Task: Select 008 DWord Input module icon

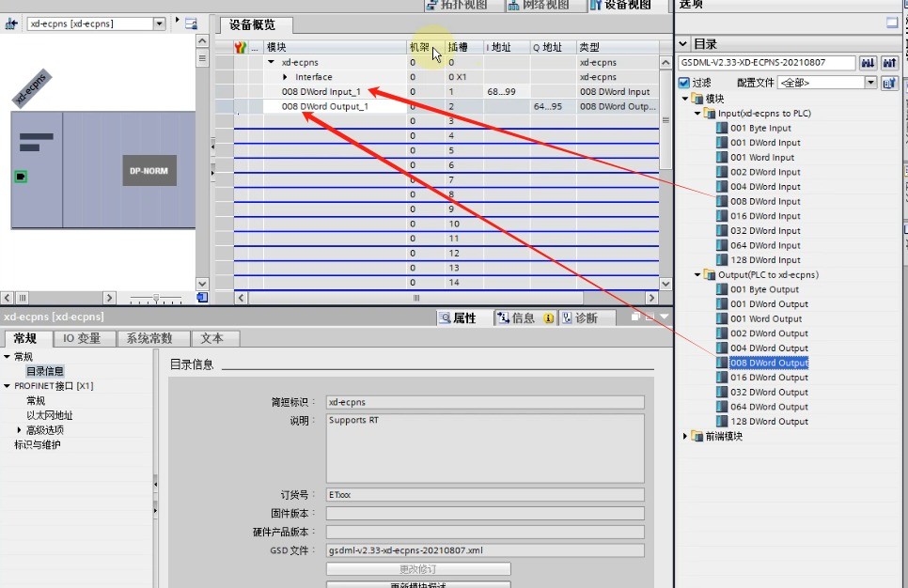Action: tap(722, 201)
